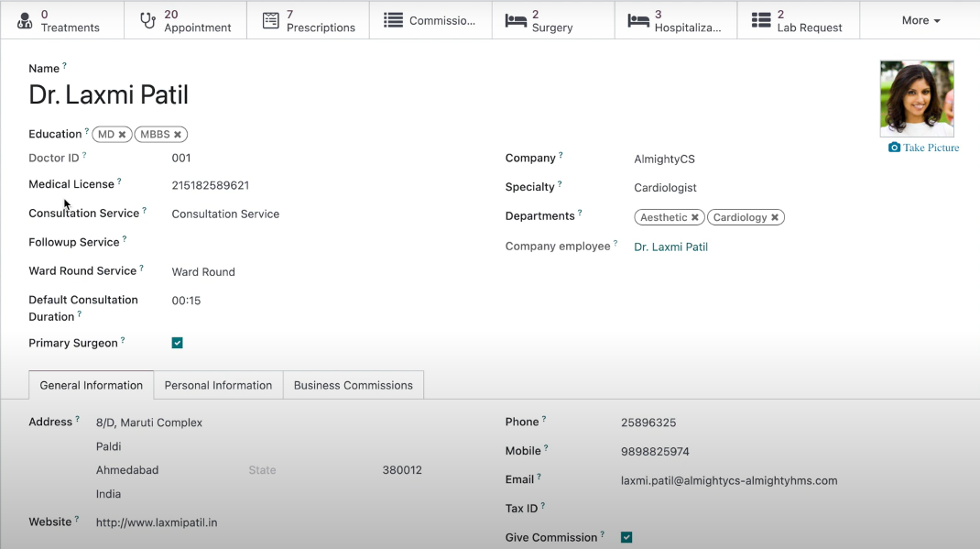Remove the MD education tag
980x549 pixels.
pyautogui.click(x=122, y=135)
